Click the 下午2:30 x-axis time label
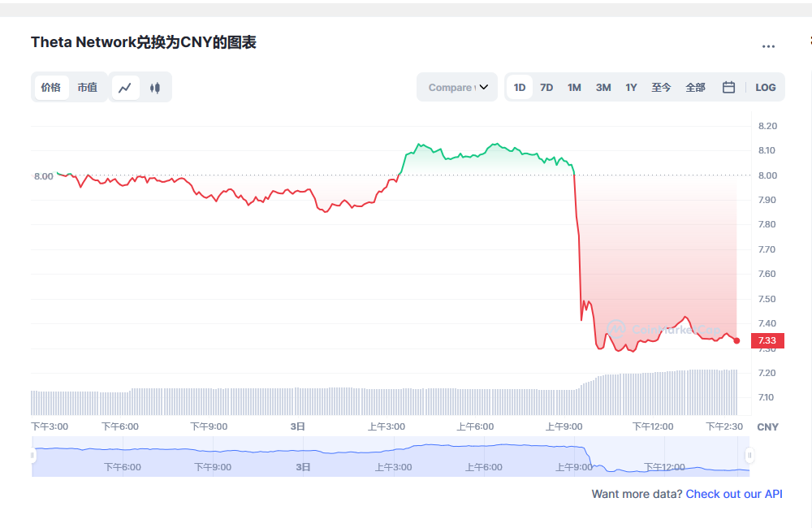This screenshot has width=812, height=528. click(724, 426)
